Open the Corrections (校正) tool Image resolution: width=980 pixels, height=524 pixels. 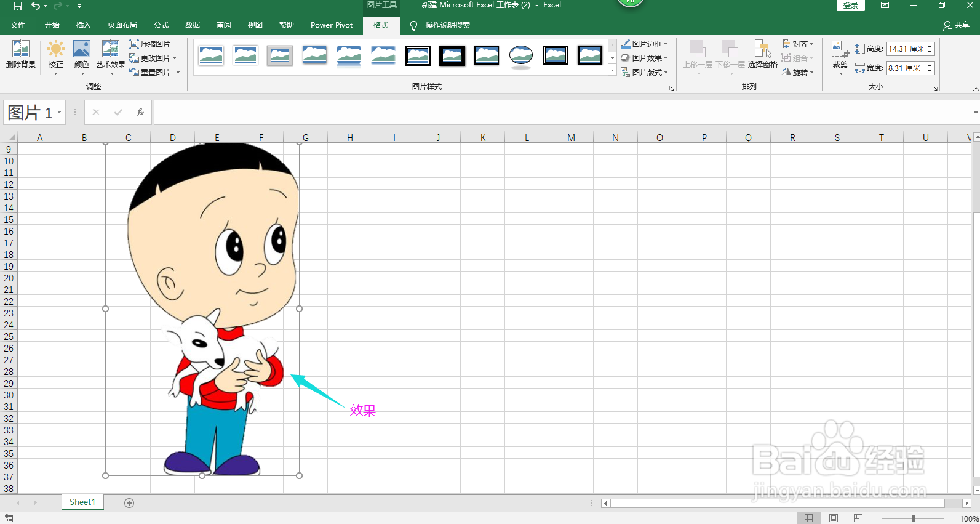(56, 57)
